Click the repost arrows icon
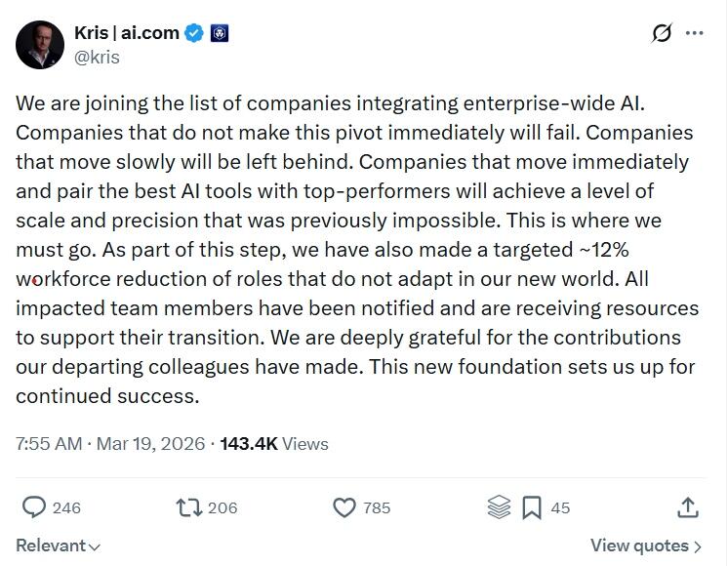 point(188,507)
